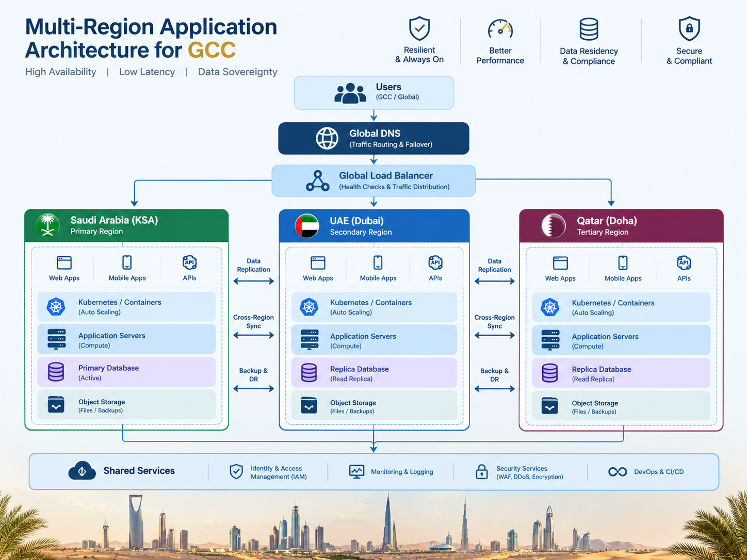Click the Kubernetes wheel icon in Qatar region
Image resolution: width=747 pixels, height=560 pixels.
pyautogui.click(x=550, y=307)
